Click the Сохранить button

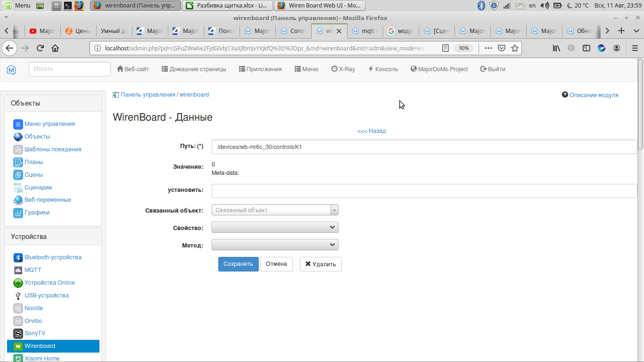pyautogui.click(x=238, y=264)
